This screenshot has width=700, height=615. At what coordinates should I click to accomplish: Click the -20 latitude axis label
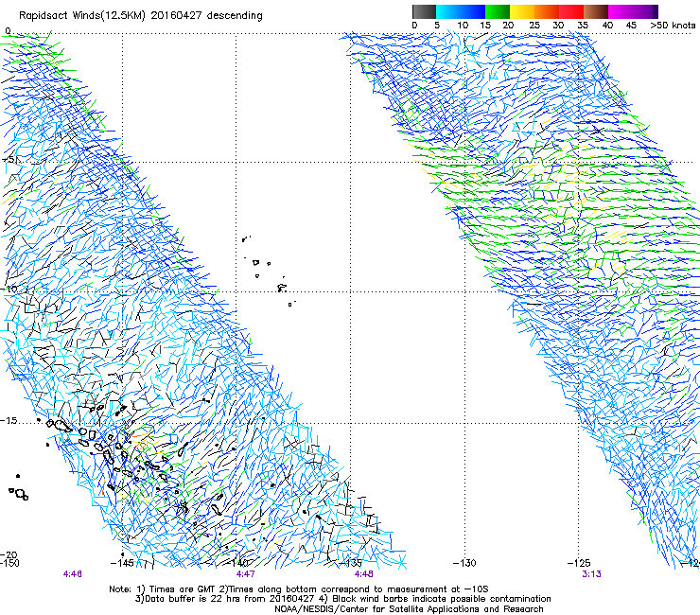[x=9, y=554]
